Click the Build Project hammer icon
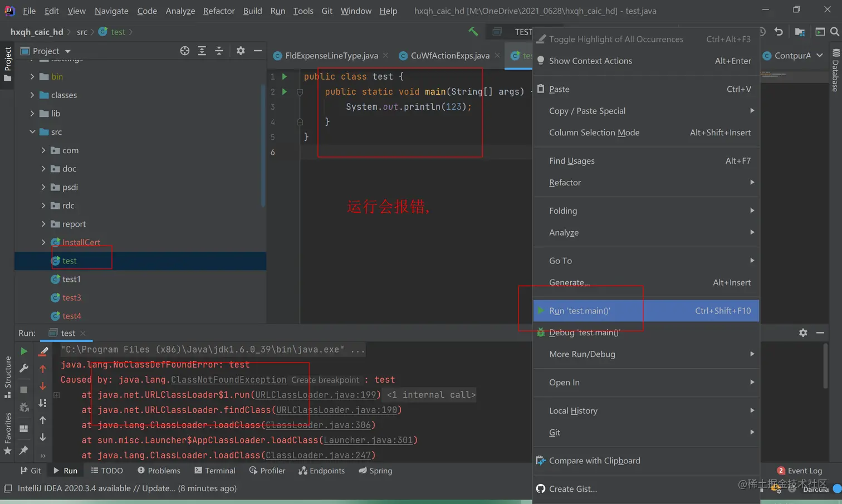The width and height of the screenshot is (842, 504). click(x=473, y=32)
